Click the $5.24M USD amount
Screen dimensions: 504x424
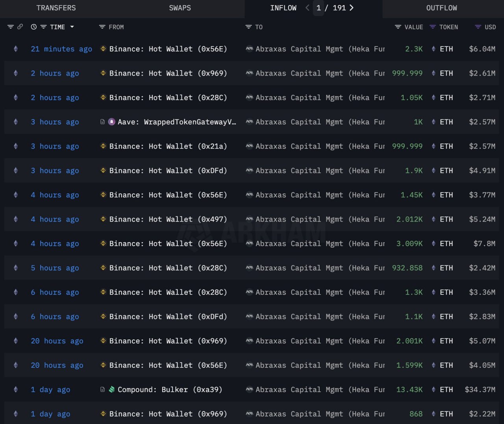[482, 219]
